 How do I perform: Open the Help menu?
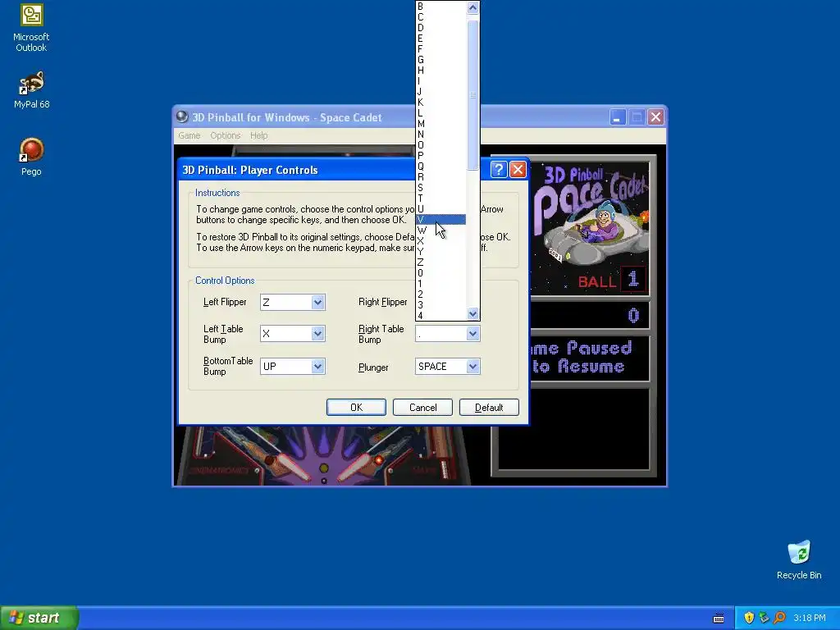[x=258, y=135]
